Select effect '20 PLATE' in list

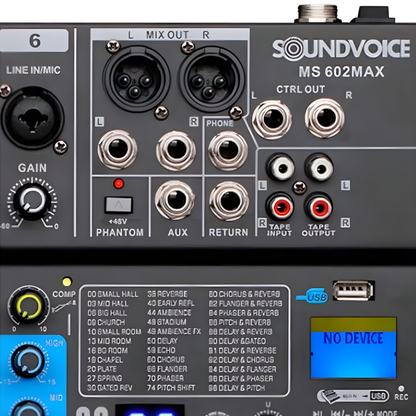click(102, 369)
